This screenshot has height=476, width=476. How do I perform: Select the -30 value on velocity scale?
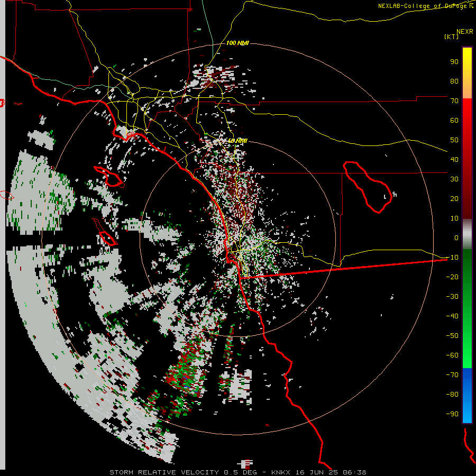click(452, 297)
